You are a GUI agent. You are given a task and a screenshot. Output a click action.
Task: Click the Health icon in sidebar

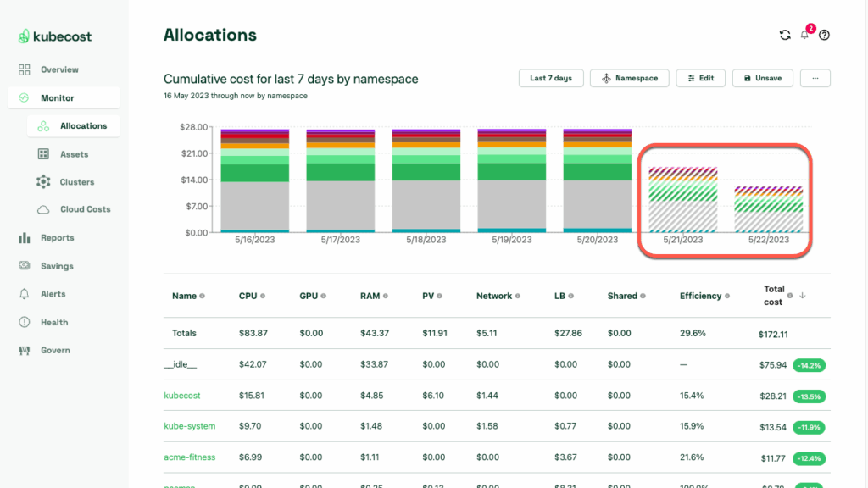coord(25,322)
